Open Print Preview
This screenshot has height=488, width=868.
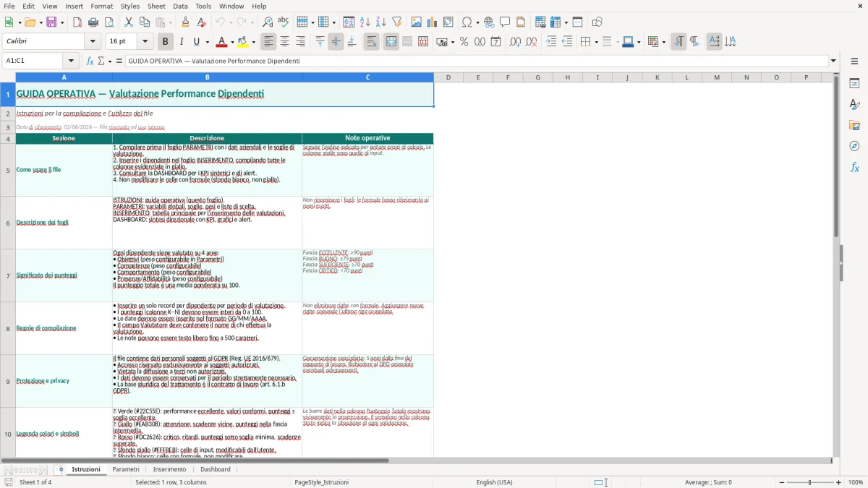tap(109, 22)
